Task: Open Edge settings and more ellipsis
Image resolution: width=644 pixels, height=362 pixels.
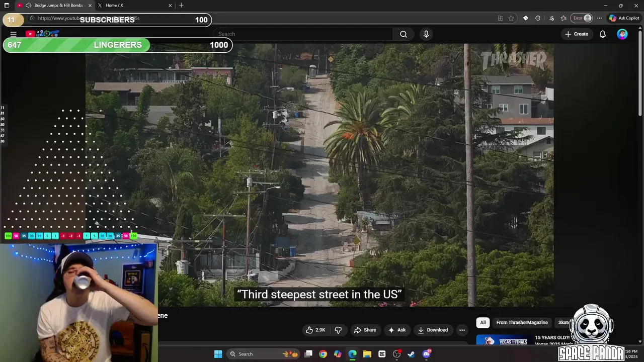Action: click(599, 18)
